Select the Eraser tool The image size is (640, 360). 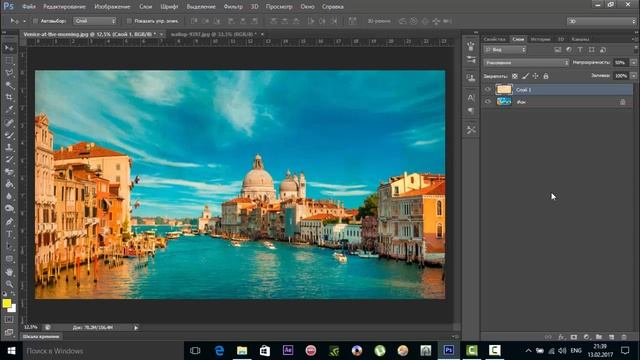coord(9,172)
